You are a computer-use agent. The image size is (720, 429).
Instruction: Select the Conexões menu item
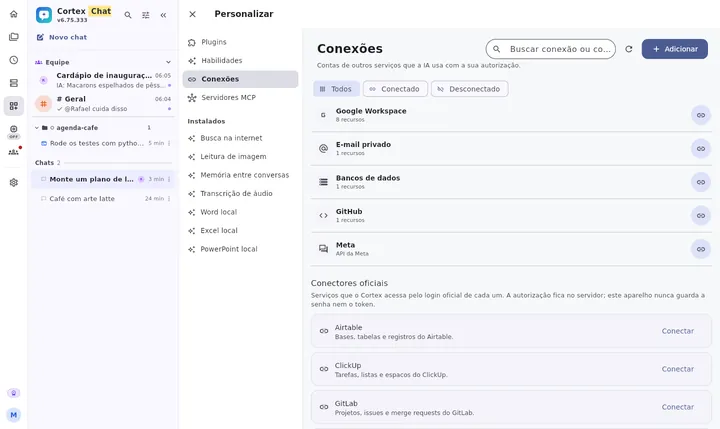coord(240,79)
